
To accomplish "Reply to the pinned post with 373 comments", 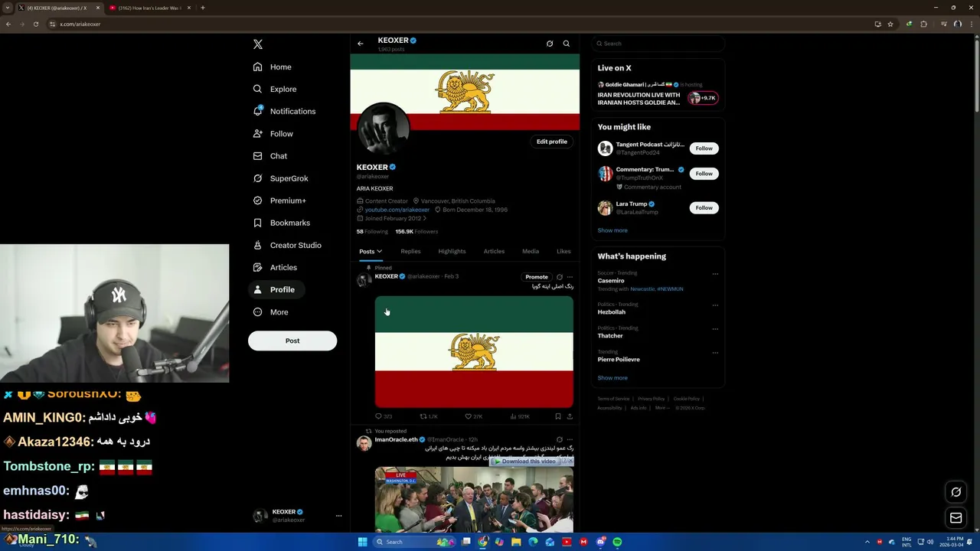I will click(384, 416).
